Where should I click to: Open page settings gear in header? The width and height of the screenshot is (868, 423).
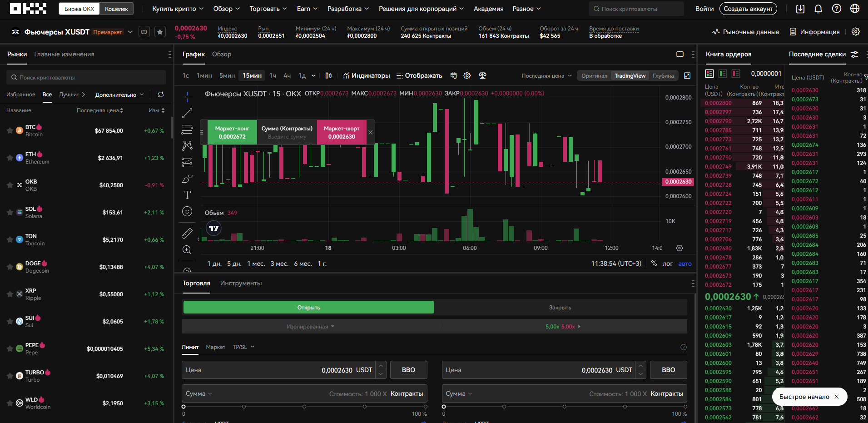coord(856,32)
